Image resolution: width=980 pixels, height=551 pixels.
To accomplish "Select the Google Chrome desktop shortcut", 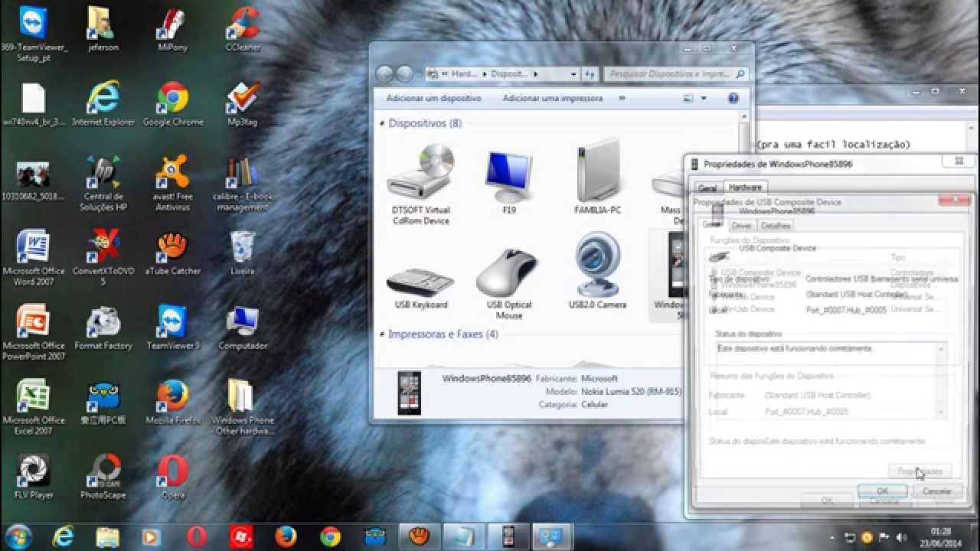I will point(173,104).
